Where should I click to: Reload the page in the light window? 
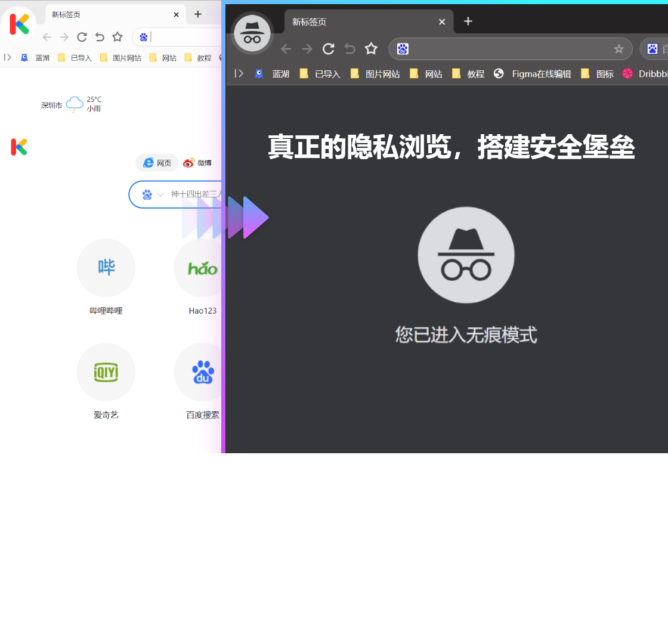(x=82, y=38)
